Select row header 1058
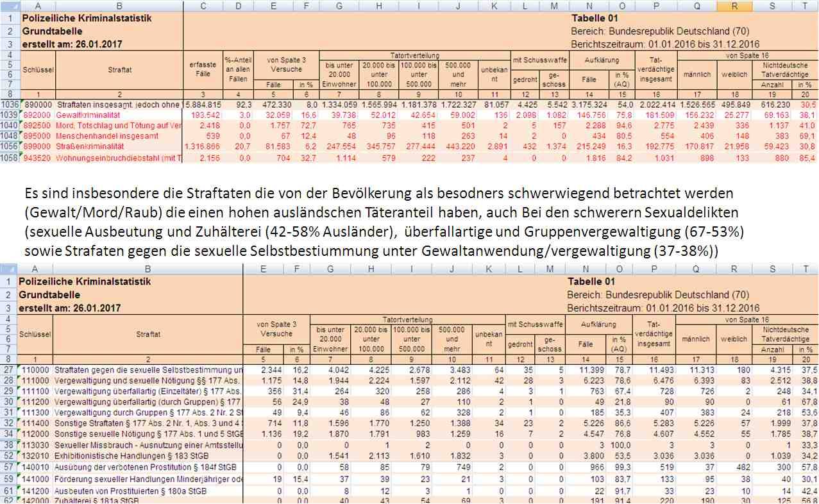Image resolution: width=819 pixels, height=504 pixels. click(10, 158)
